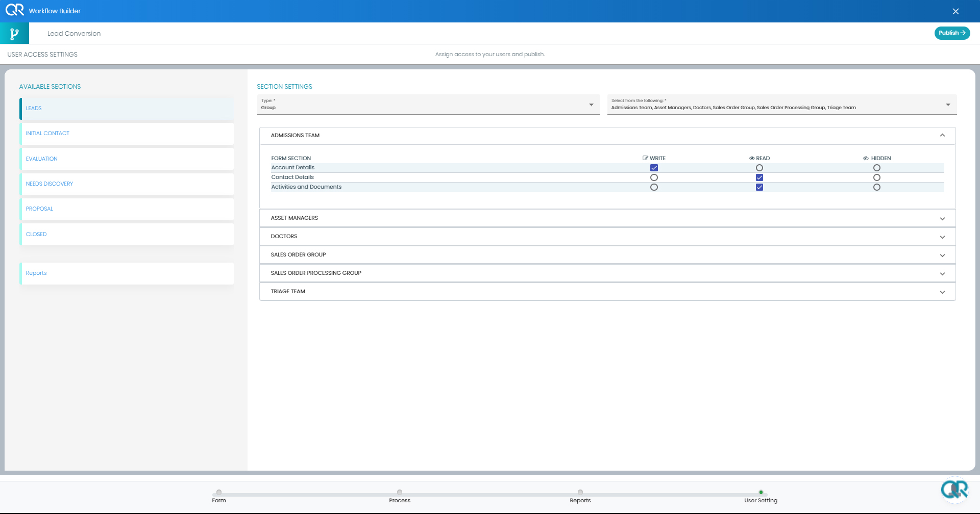
Task: Uncheck Write for Account Details
Action: (654, 168)
